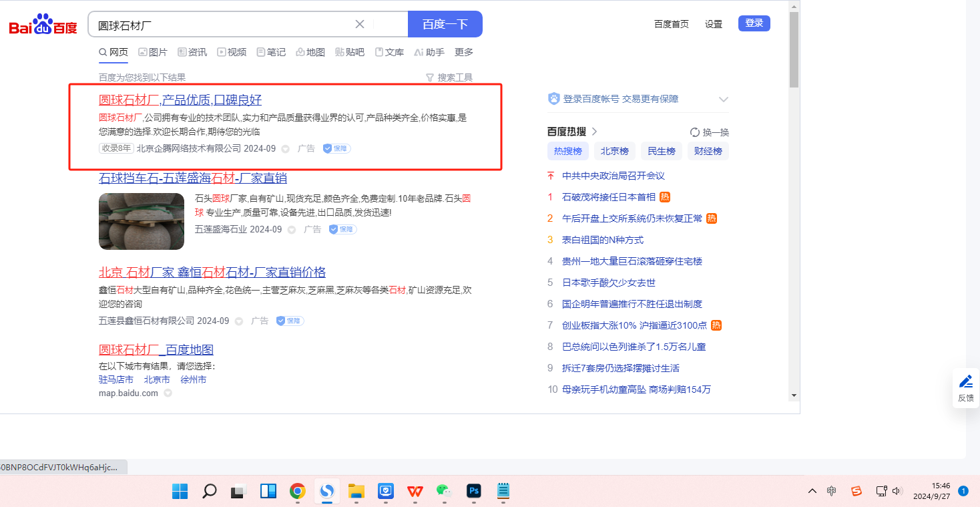Click the stone balls thumbnail image

(x=142, y=222)
